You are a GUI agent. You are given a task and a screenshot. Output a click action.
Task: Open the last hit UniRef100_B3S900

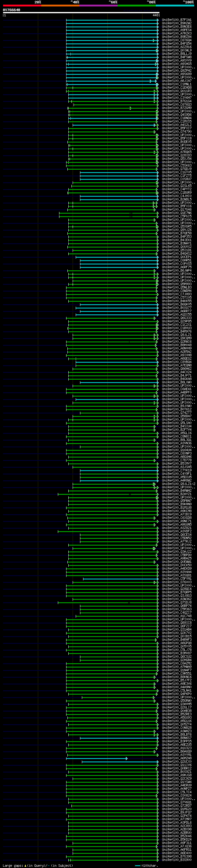(x=176, y=860)
